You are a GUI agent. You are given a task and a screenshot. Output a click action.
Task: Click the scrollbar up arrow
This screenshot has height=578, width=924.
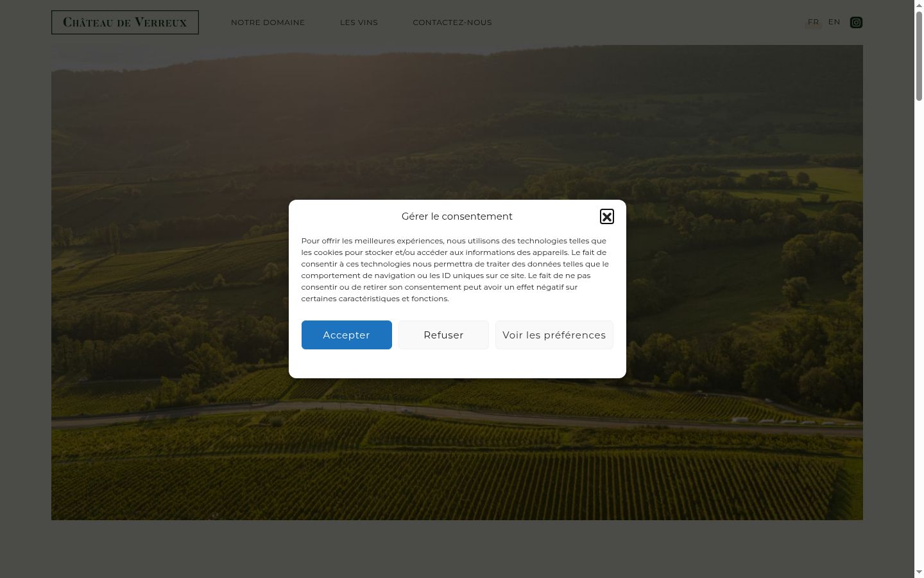coord(919,5)
